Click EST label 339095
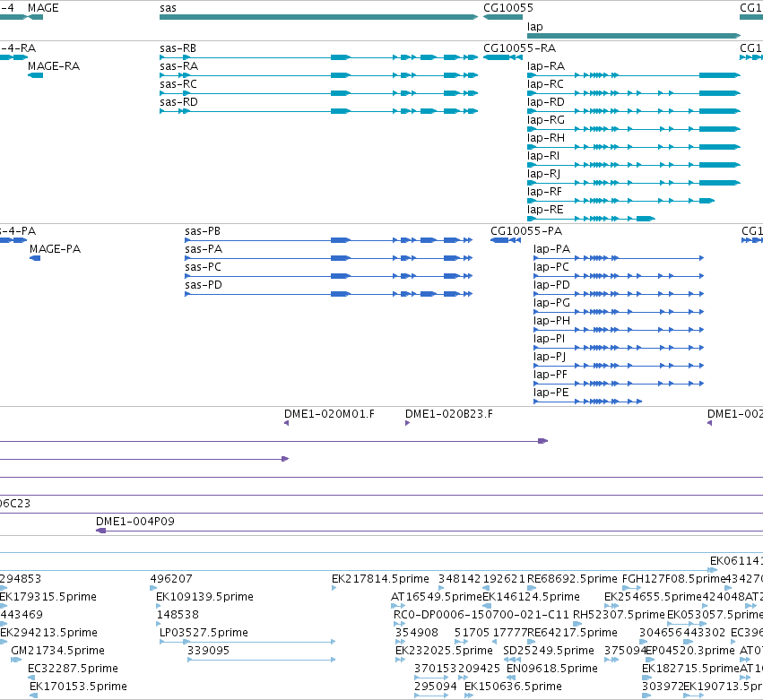This screenshot has width=763, height=700. [208, 651]
